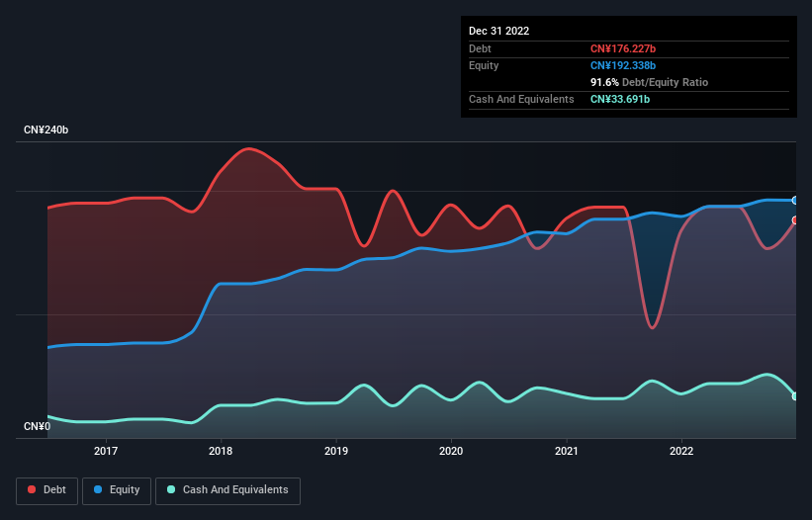
Task: Click the 91.6% Debt/Equity Ratio text
Action: [x=650, y=82]
